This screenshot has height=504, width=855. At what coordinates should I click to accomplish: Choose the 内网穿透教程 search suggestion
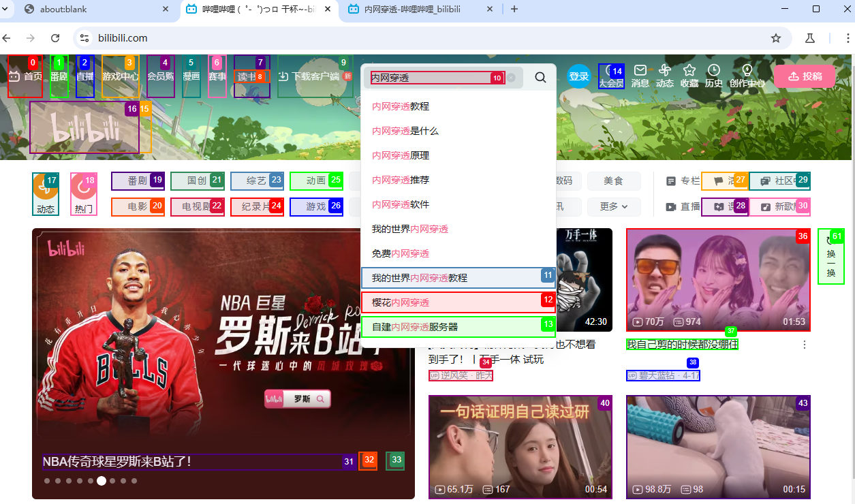[401, 106]
